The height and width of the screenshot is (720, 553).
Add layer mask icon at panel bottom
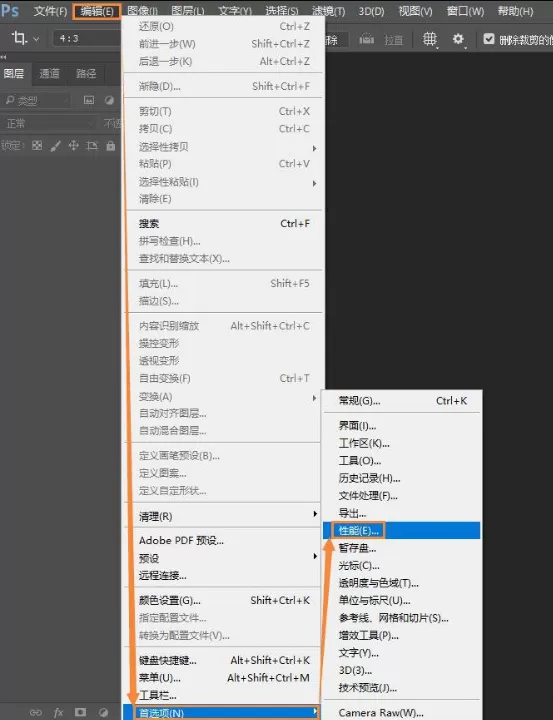(80, 712)
